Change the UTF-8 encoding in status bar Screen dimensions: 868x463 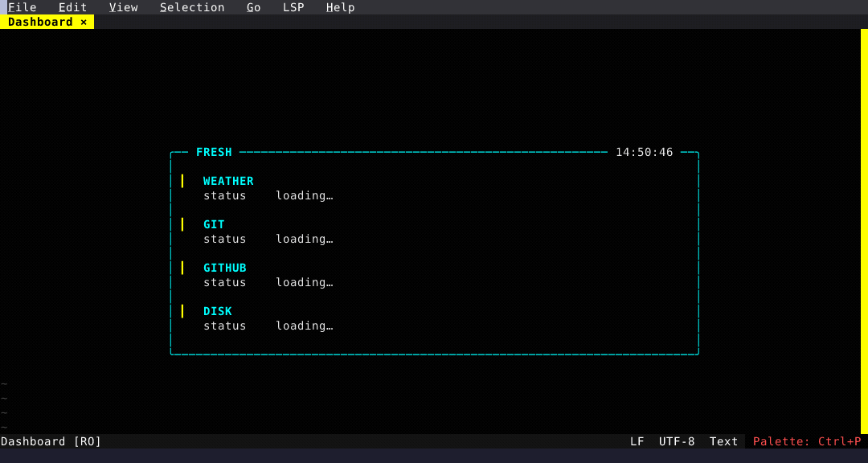pos(677,441)
